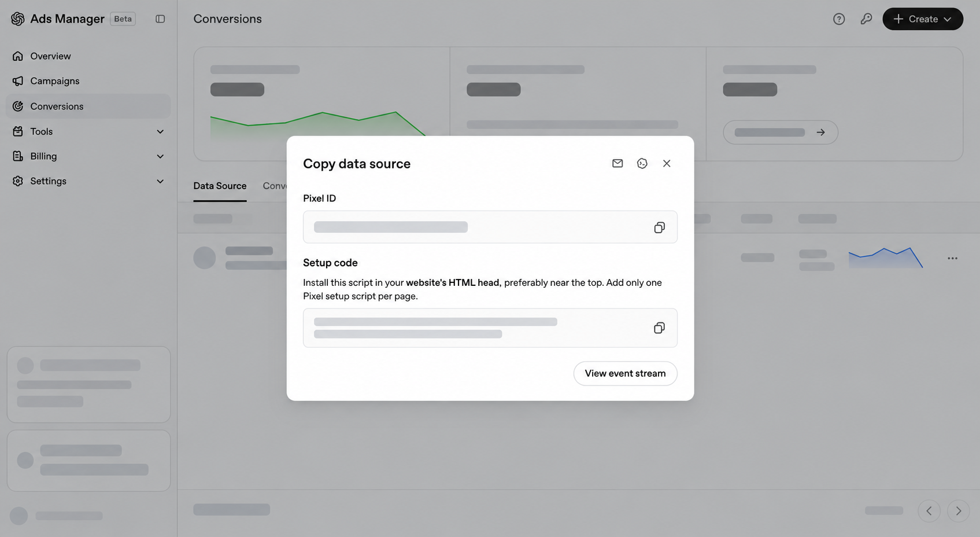
Task: Open the help question mark icon
Action: pos(839,19)
